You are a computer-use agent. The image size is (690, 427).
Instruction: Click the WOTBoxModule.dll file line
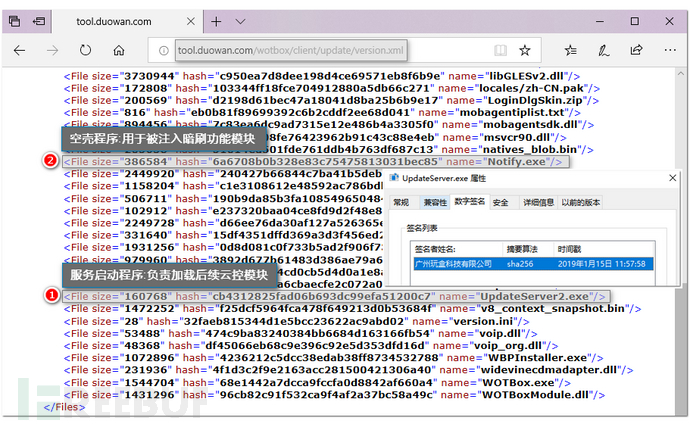(334, 395)
